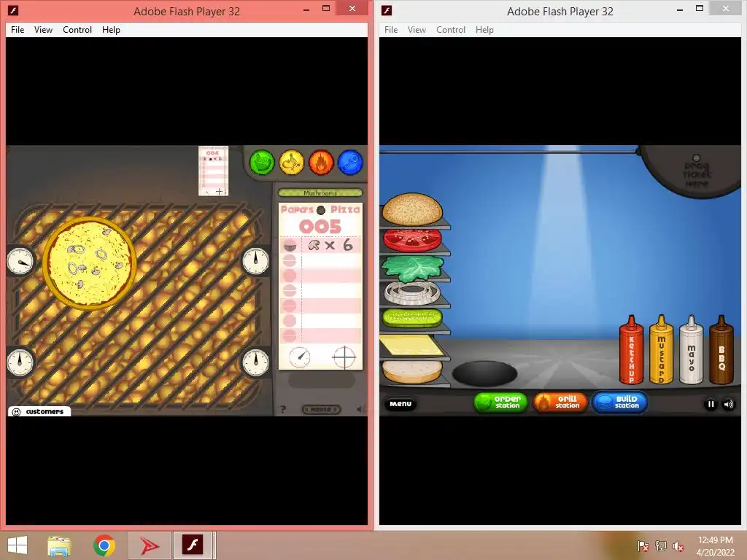Pause the burger game
This screenshot has width=747, height=560.
click(711, 404)
